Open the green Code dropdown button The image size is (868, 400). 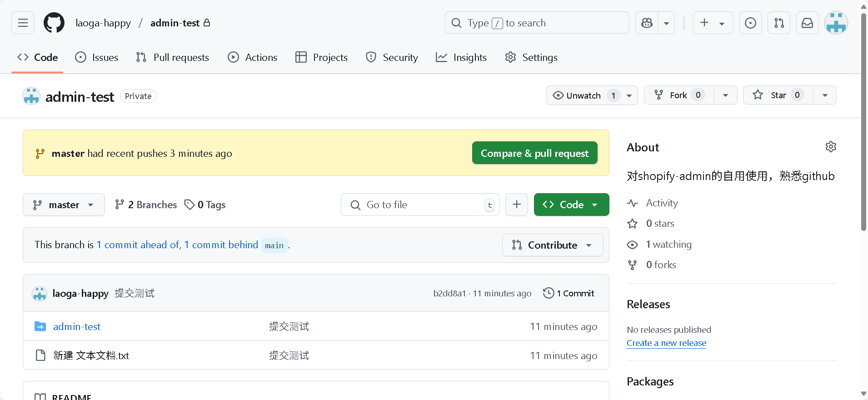(572, 205)
